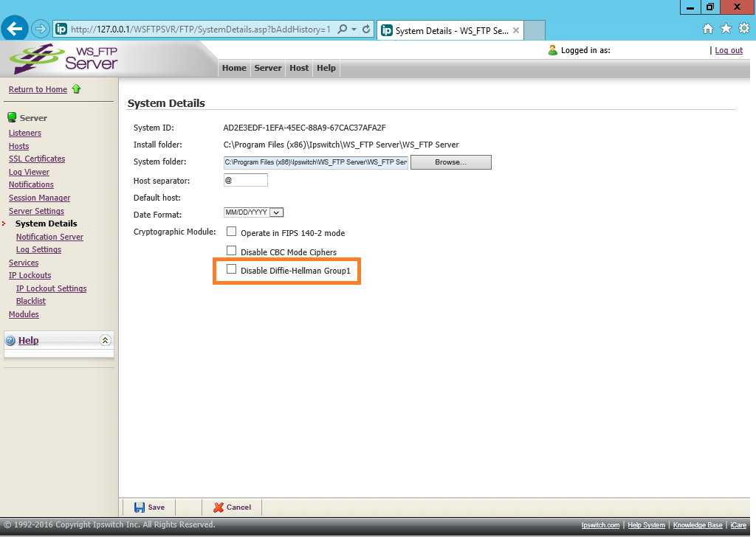Open the Date Format dropdown
Viewport: 756px width, 537px height.
(277, 212)
